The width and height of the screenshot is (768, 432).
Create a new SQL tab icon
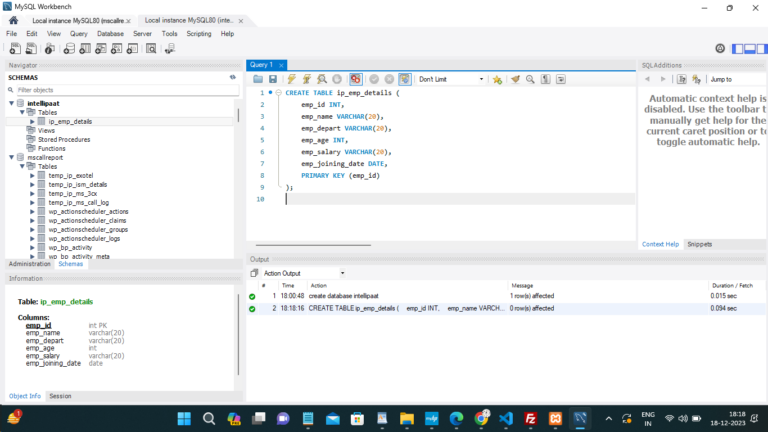(x=15, y=48)
